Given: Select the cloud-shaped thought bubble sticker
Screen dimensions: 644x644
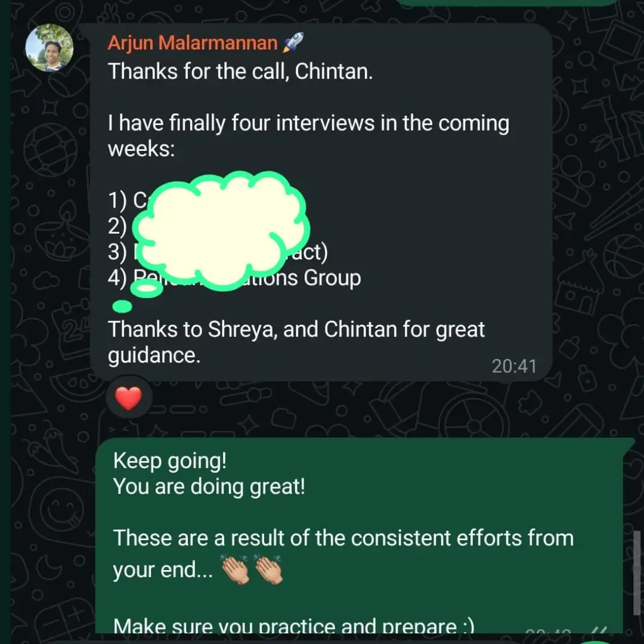Looking at the screenshot, I should tap(222, 230).
